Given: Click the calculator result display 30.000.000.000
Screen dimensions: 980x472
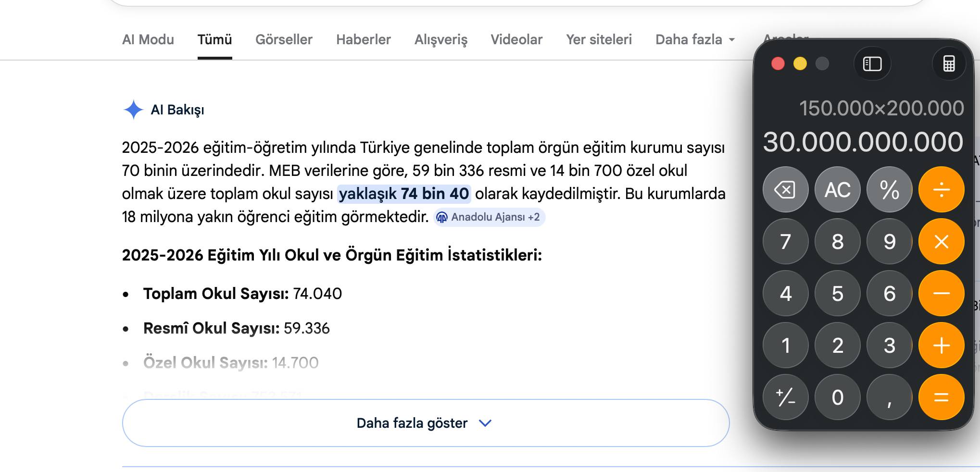Looking at the screenshot, I should pos(863,142).
